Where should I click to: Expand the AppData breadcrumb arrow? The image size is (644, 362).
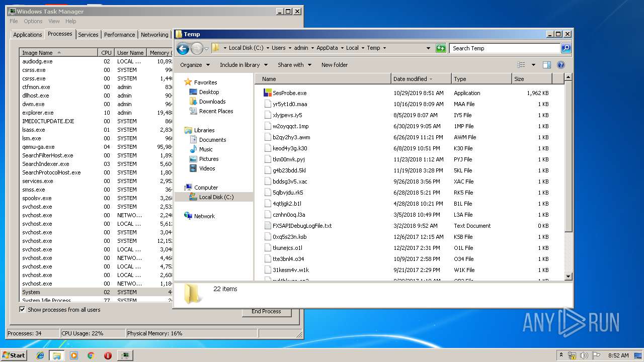[x=342, y=48]
